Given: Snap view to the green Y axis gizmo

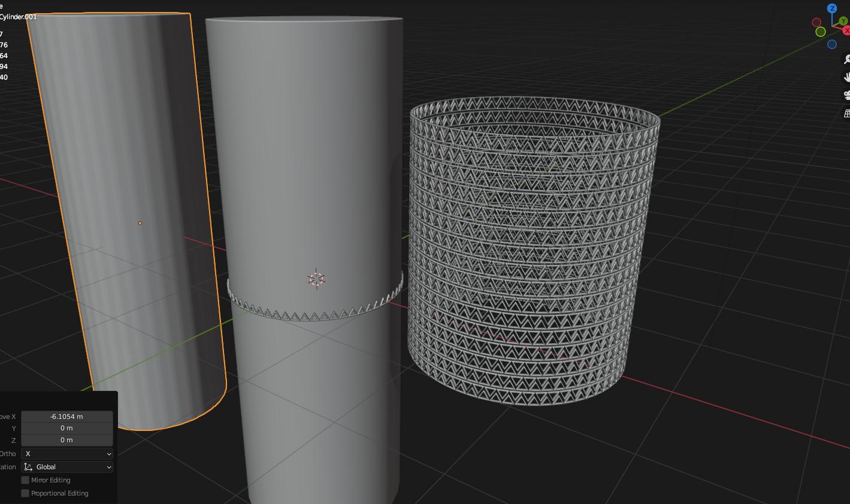Looking at the screenshot, I should [843, 21].
